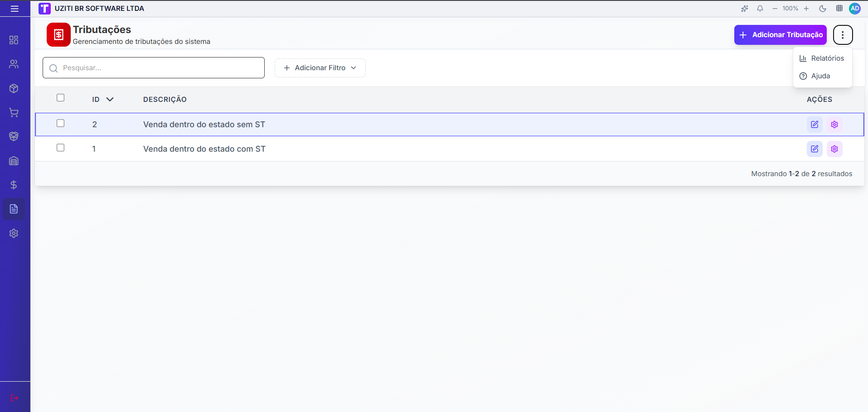Open the hamburger menu in the sidebar

pos(15,9)
